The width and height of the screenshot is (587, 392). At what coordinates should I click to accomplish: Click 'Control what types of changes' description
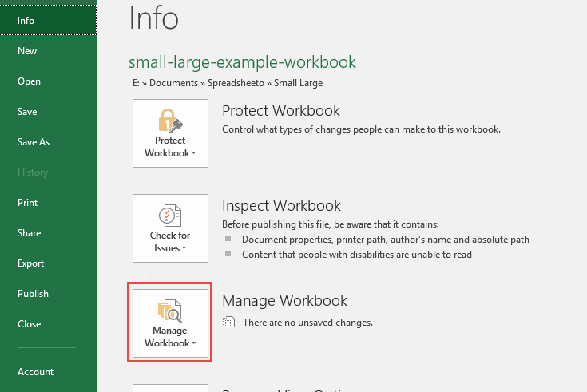(x=361, y=129)
